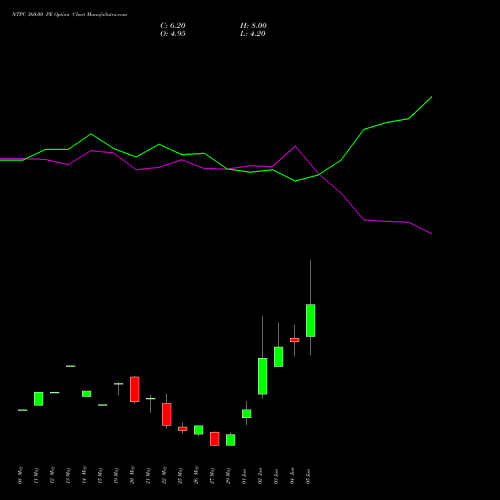Select the 14 May date label
The image size is (500, 500).
[x=85, y=475]
